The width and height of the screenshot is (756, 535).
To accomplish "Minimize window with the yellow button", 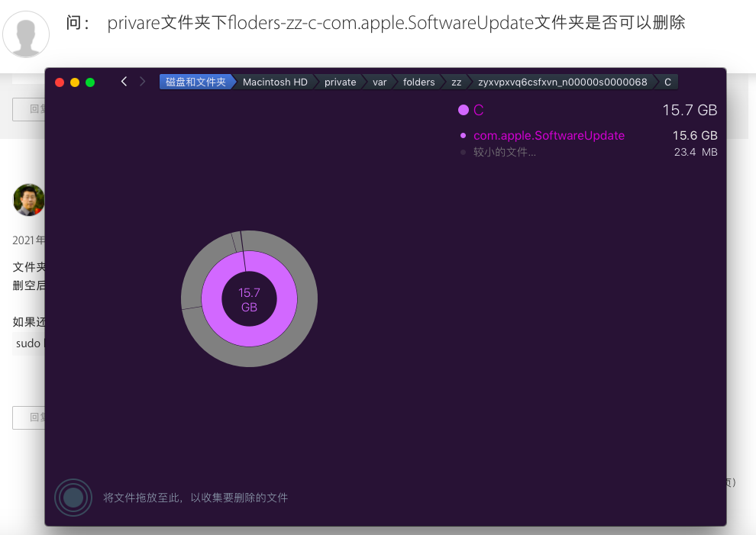I will coord(75,82).
